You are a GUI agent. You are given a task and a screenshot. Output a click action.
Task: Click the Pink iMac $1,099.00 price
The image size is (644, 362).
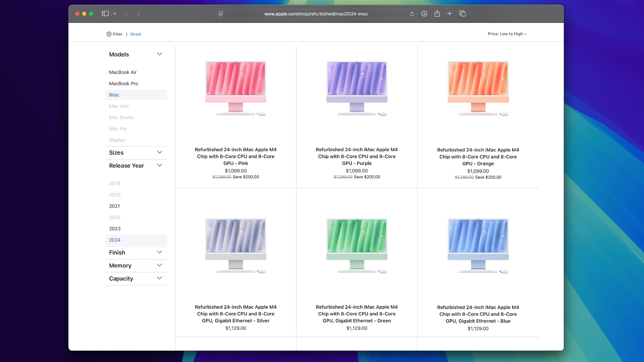(x=236, y=171)
